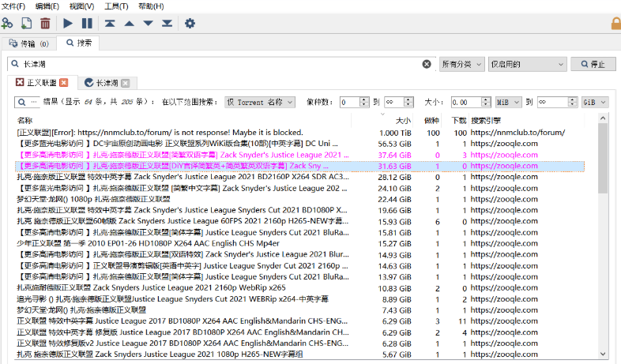Click the move down in queue icon
Image resolution: width=621 pixels, height=364 pixels.
[x=148, y=24]
